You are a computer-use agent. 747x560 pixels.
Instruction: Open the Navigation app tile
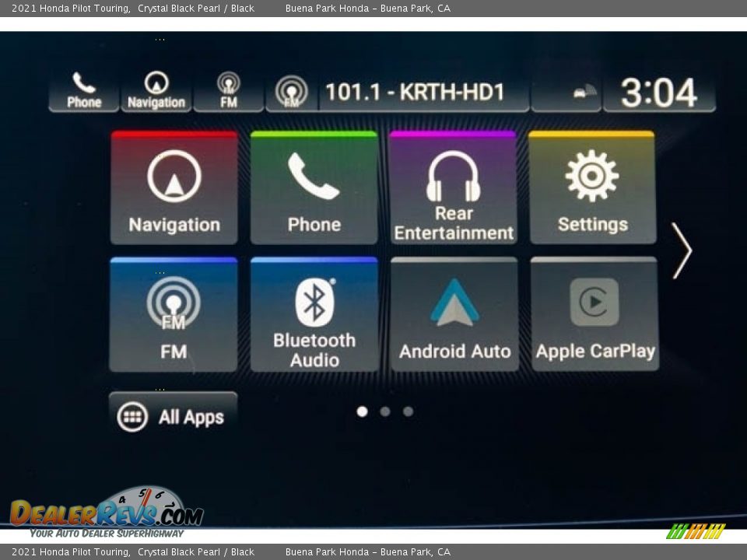pyautogui.click(x=174, y=188)
